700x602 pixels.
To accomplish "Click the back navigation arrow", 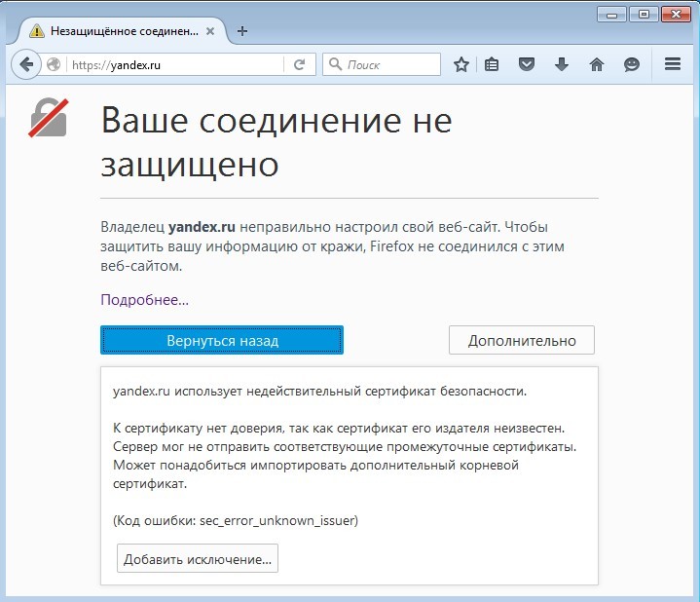I will [26, 64].
